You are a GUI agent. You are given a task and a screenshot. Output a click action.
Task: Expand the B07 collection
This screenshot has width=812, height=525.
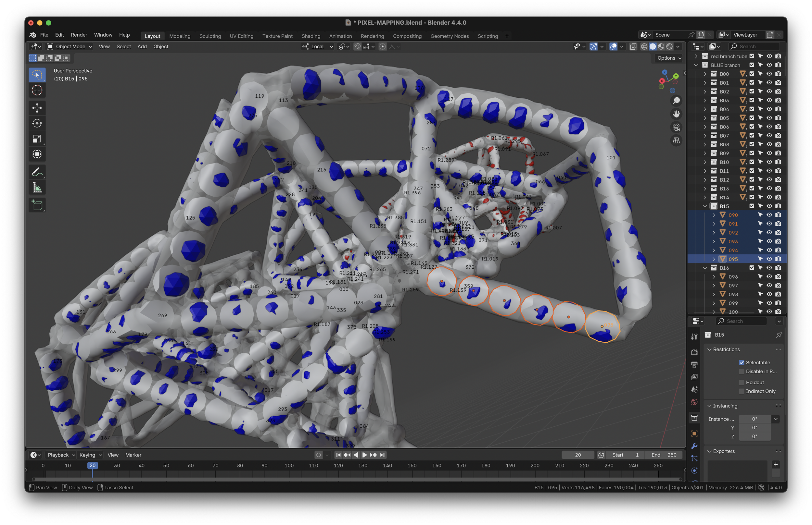click(705, 136)
